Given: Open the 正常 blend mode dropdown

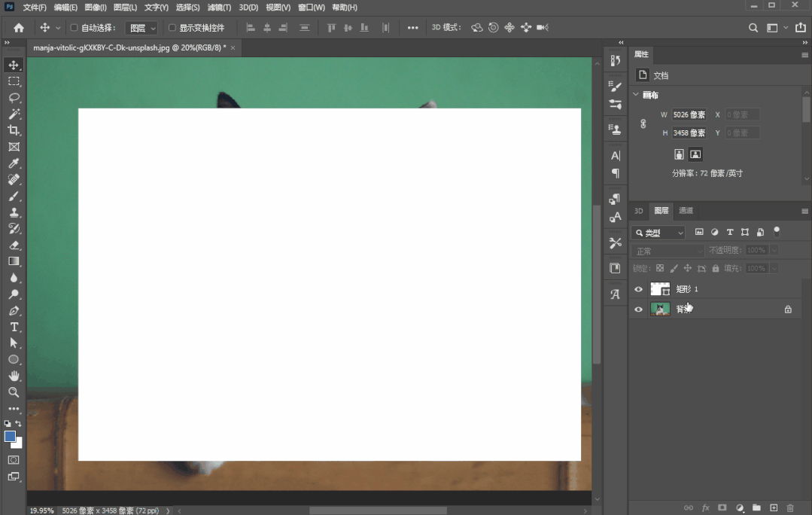Looking at the screenshot, I should coord(668,251).
